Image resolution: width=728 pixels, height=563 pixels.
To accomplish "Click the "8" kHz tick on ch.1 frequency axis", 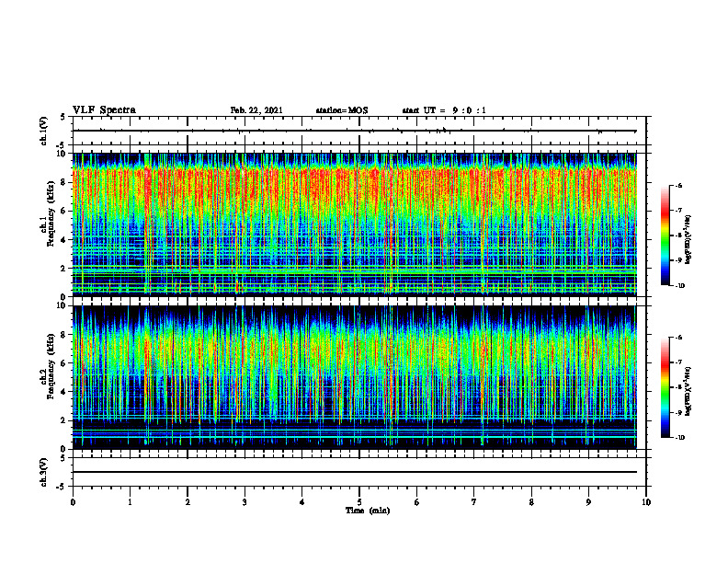I will coord(64,182).
